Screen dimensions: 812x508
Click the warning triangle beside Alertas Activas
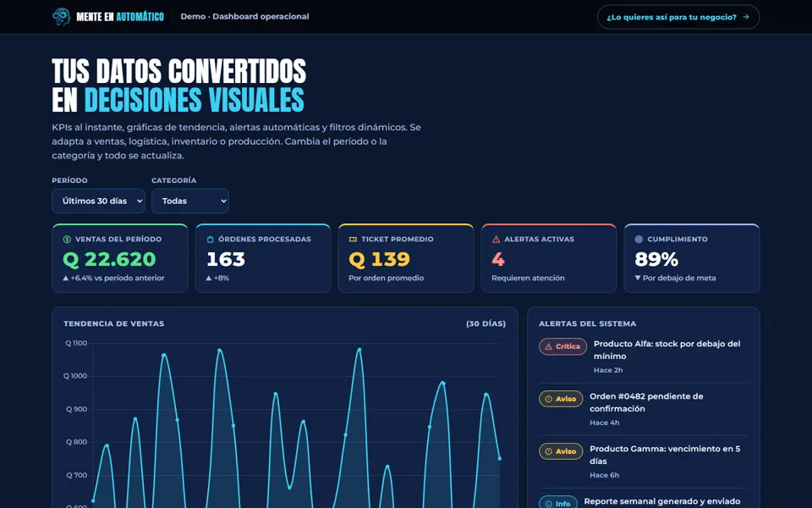[x=496, y=239]
